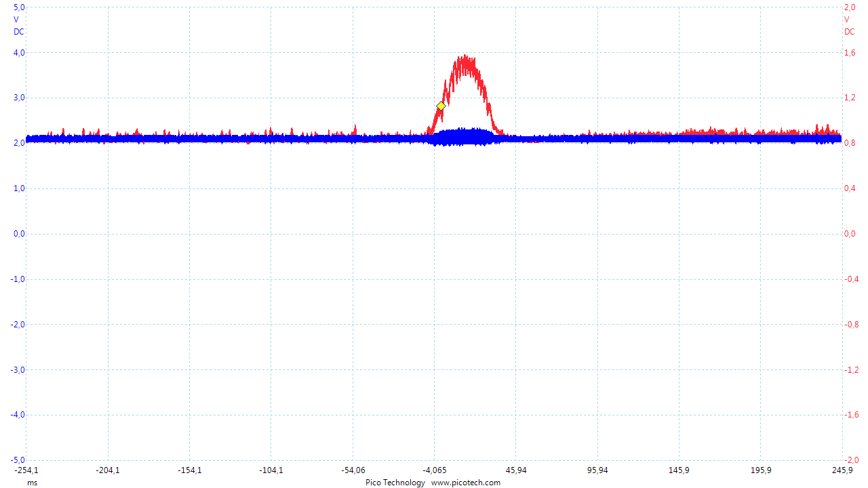868x488 pixels.
Task: Click the red channel DC coupling label
Action: point(850,32)
